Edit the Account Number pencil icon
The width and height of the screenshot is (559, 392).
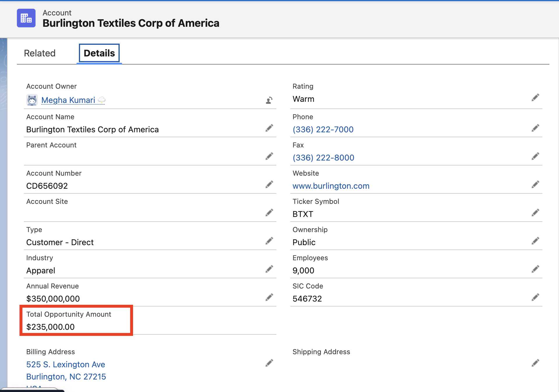(269, 184)
